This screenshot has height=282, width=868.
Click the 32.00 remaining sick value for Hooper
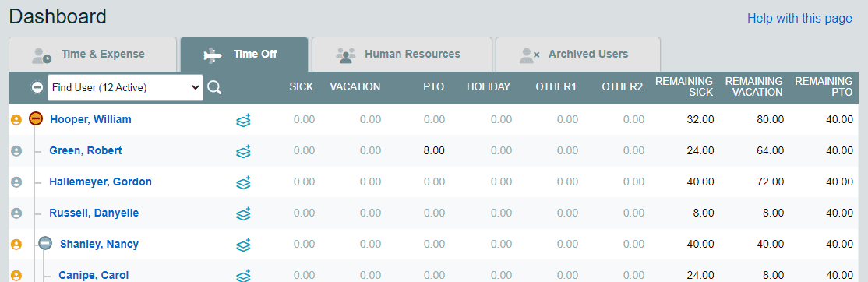[700, 119]
